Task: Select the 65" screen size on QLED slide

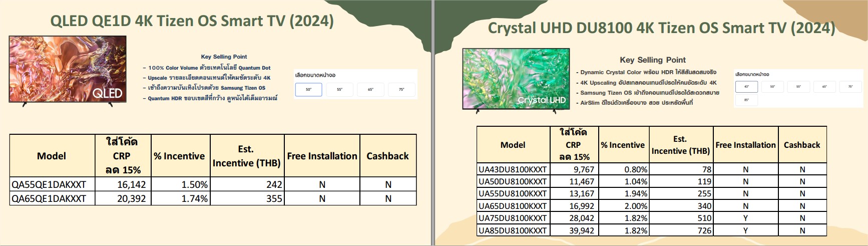Action: [370, 90]
